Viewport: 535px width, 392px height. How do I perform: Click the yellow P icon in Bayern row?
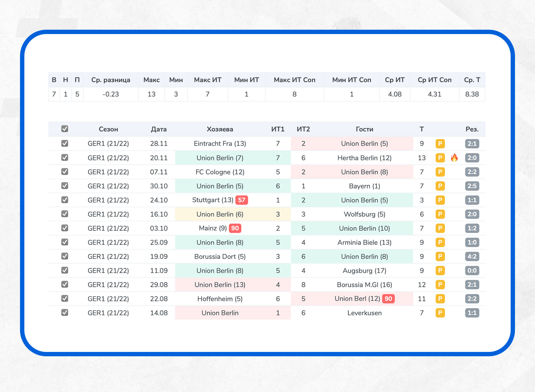[x=440, y=186]
